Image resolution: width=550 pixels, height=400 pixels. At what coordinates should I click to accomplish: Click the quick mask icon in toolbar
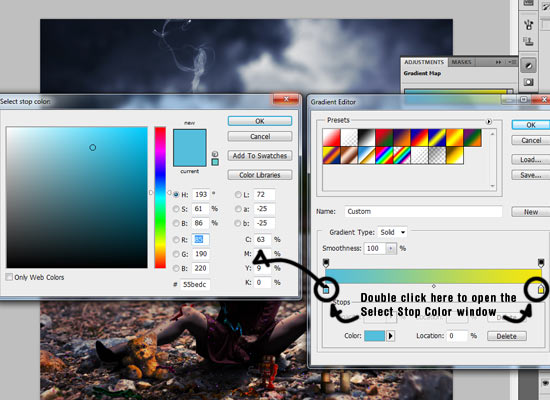(x=528, y=82)
